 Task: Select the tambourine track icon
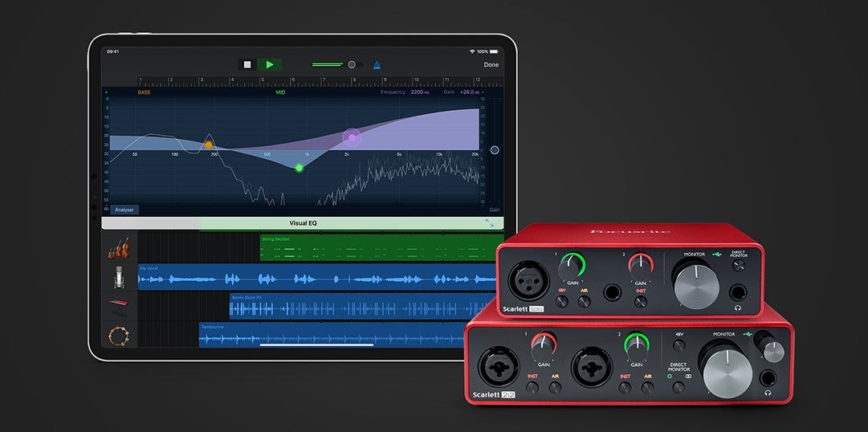pos(120,335)
